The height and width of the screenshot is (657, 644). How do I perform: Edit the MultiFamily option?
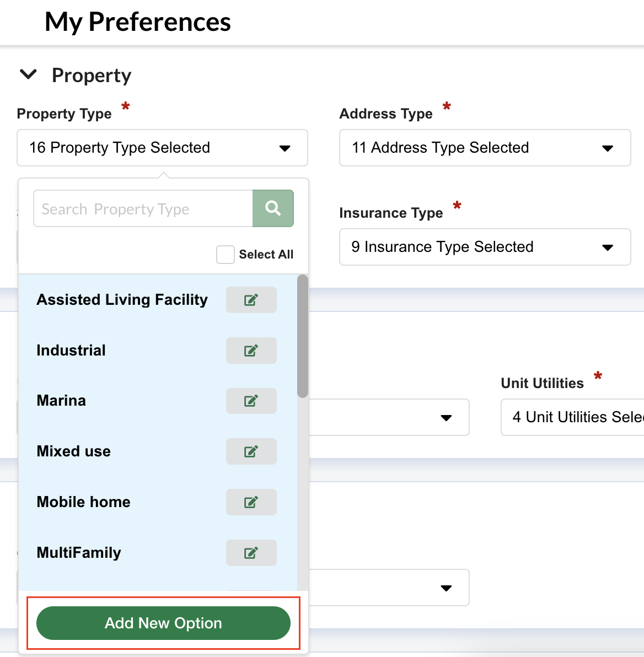(x=251, y=553)
